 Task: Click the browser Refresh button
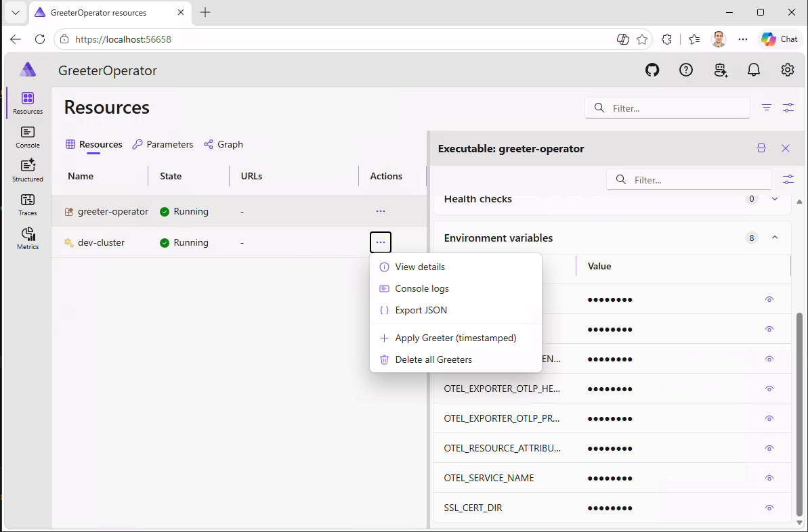(x=40, y=39)
